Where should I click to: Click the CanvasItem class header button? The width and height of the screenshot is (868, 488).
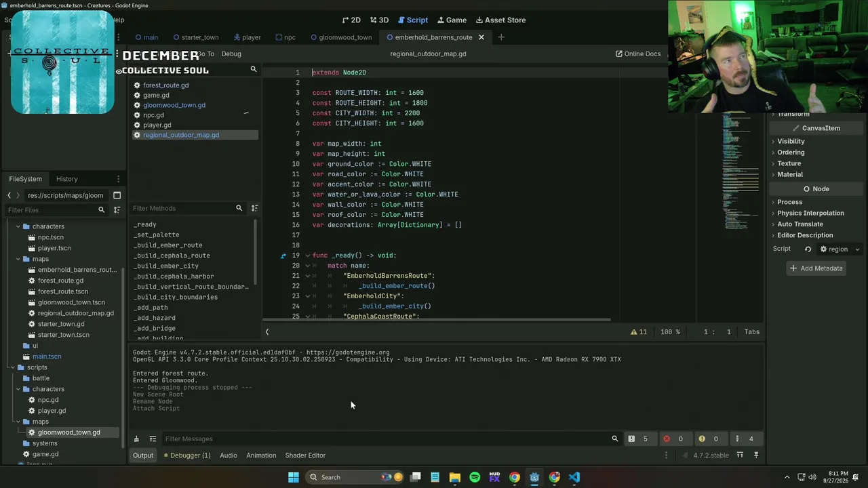click(x=816, y=128)
